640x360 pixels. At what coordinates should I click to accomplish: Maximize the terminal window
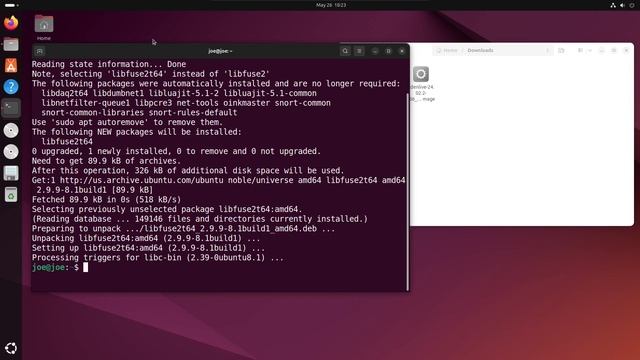coord(388,51)
